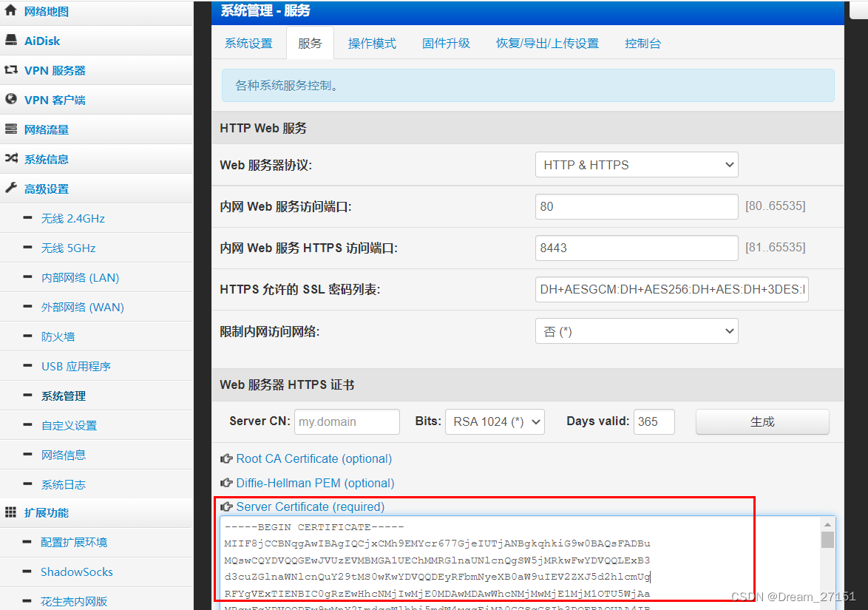Click the certificate textarea scrollbar thumb
This screenshot has height=610, width=868.
click(x=827, y=539)
